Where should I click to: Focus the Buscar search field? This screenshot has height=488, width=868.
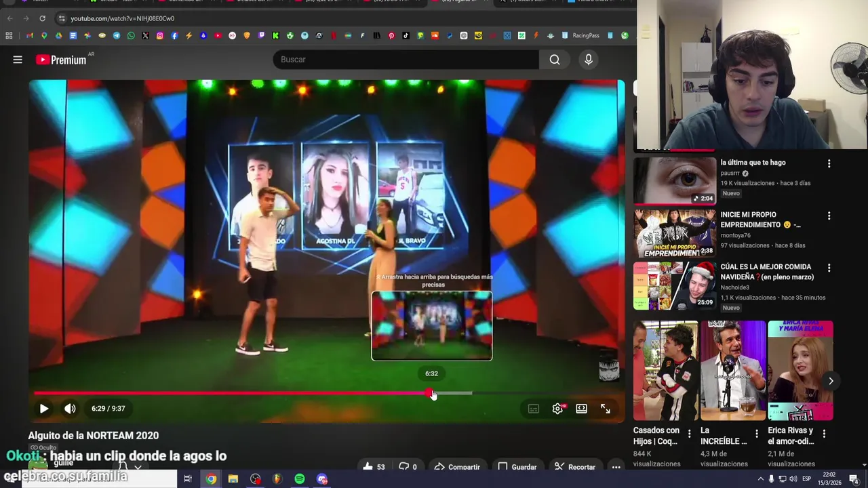pyautogui.click(x=406, y=60)
